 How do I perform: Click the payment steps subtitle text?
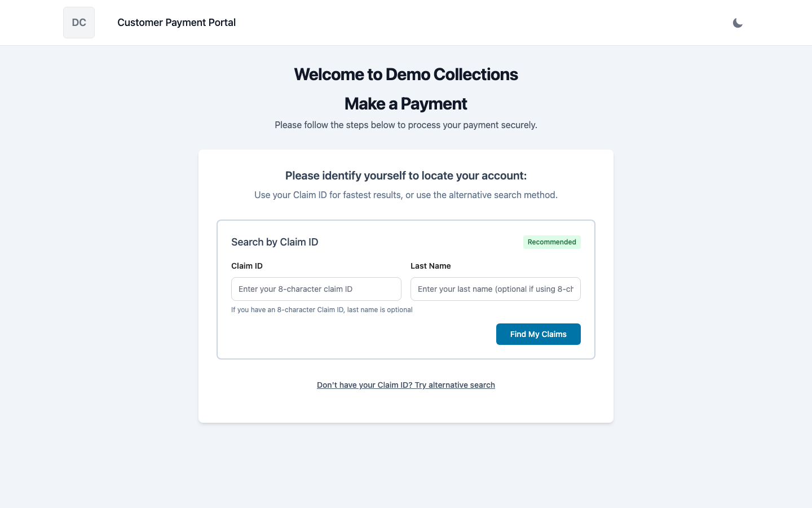[x=405, y=125]
